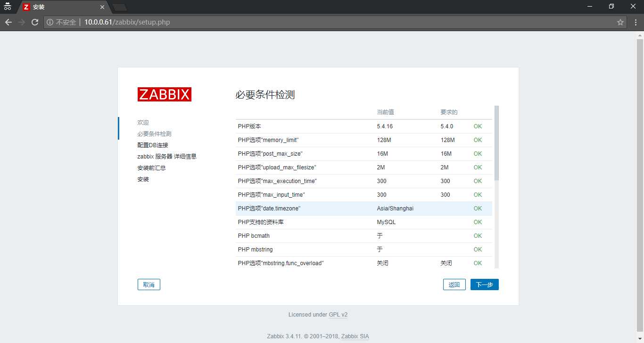Screen dimensions: 644x343
Task: Click the current value 5.4.16
Action: click(x=386, y=126)
